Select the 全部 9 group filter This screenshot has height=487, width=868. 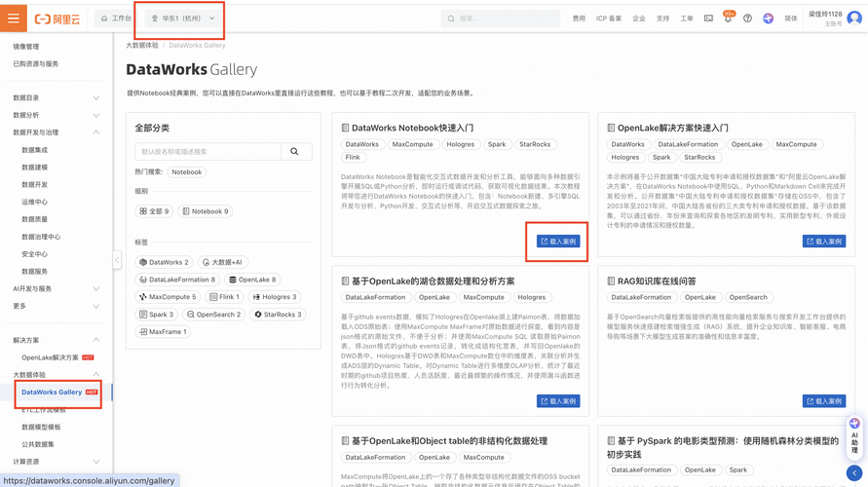(x=155, y=211)
